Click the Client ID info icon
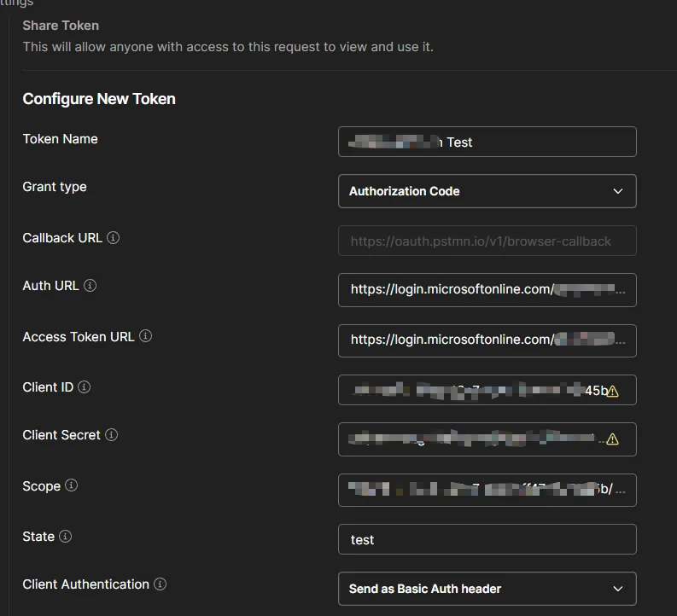677x616 pixels. 85,387
